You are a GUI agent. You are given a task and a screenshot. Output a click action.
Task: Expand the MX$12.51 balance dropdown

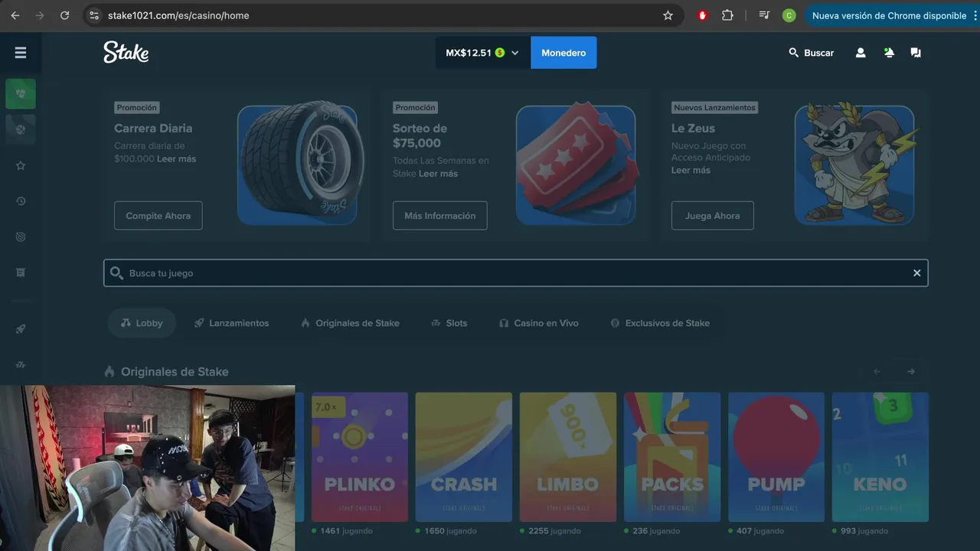(x=482, y=53)
